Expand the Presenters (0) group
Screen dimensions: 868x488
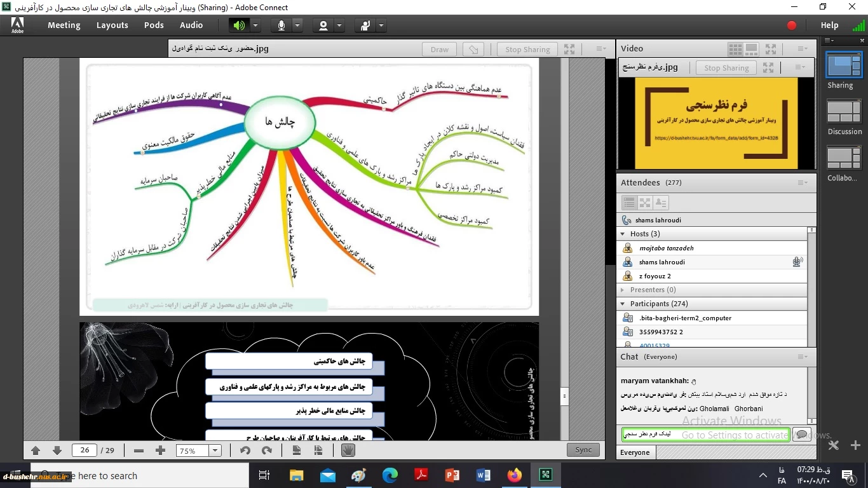[x=623, y=290]
